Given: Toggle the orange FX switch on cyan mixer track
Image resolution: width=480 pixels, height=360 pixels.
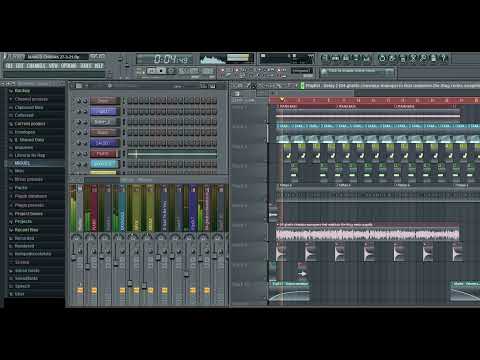Looking at the screenshot, I should point(122,291).
